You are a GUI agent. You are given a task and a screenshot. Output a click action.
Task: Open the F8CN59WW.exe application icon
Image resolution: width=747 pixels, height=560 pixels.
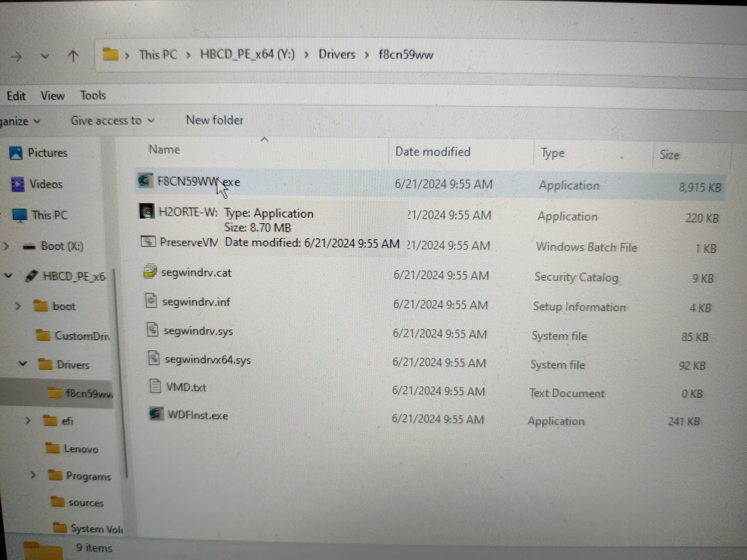point(145,180)
